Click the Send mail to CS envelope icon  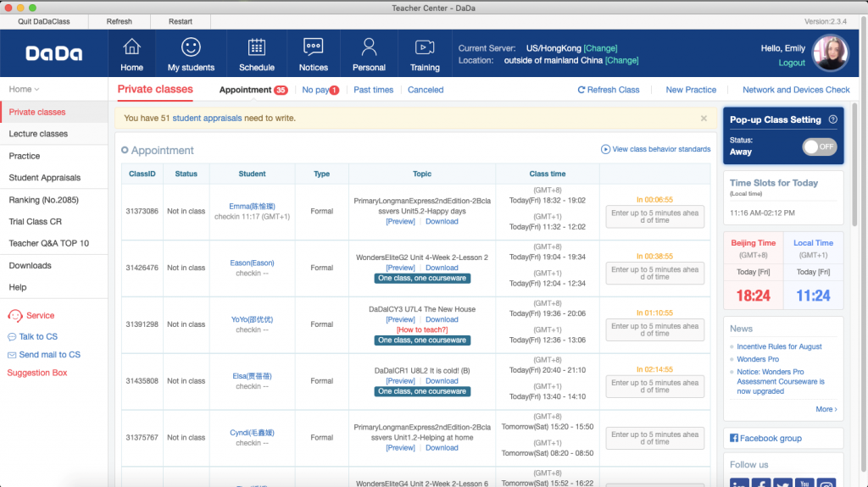pyautogui.click(x=12, y=355)
